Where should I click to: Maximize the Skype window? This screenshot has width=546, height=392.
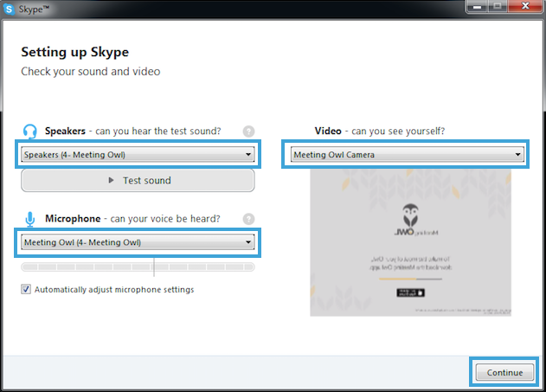[x=498, y=6]
